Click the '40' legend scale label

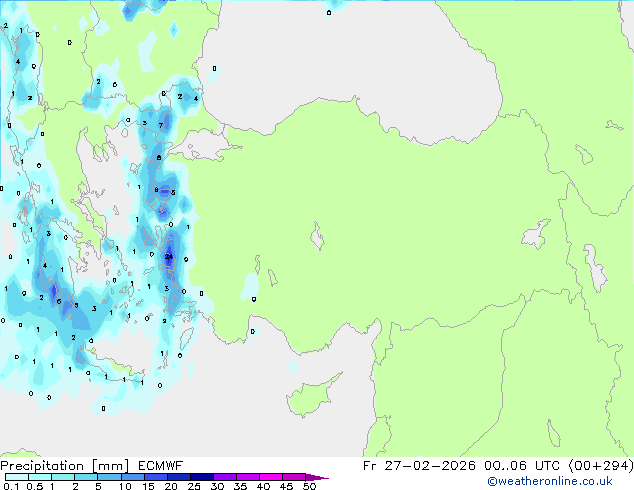263,486
